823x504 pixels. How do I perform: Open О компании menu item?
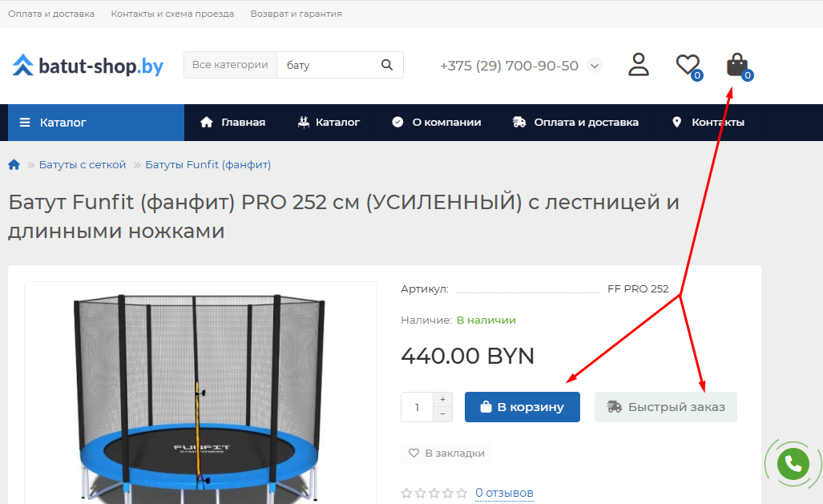[436, 123]
